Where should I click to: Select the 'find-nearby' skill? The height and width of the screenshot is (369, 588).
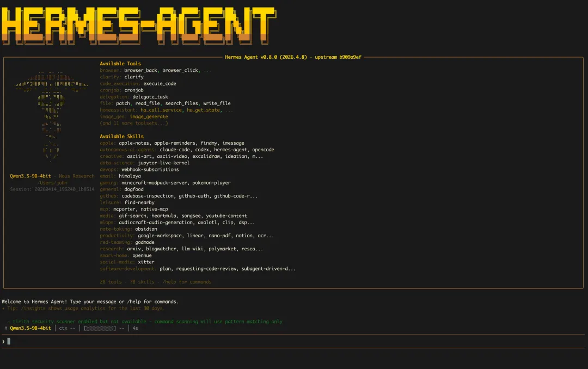[139, 203]
